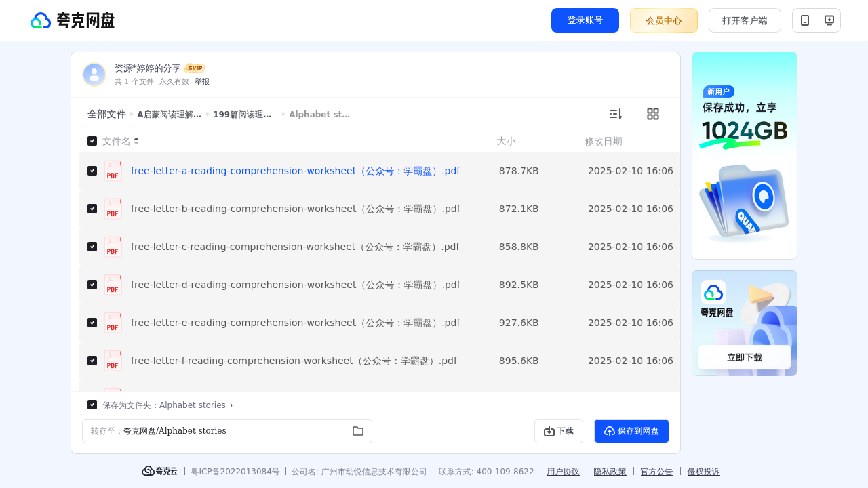Open free-letter-f-reading-comprehension-worksheet file
868x488 pixels.
(x=294, y=361)
